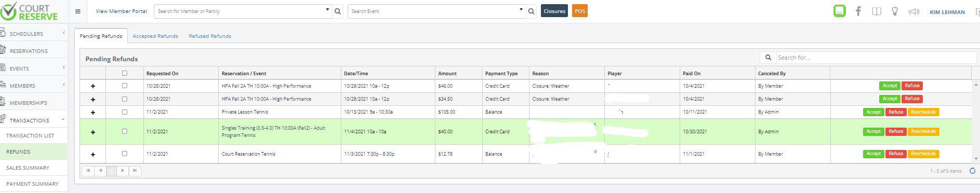This screenshot has width=980, height=193.
Task: Accept the Private Lesson Tennis refund
Action: pyautogui.click(x=873, y=112)
